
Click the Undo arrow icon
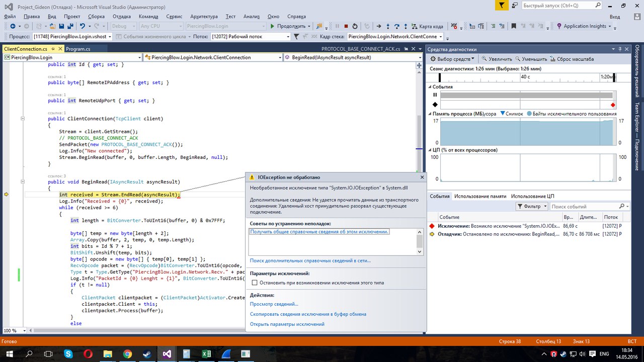tap(83, 26)
